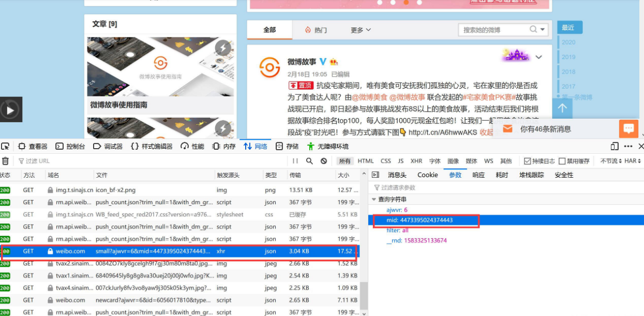Image resolution: width=644 pixels, height=316 pixels.
Task: Filter requests by 字体 font type
Action: pos(435,161)
